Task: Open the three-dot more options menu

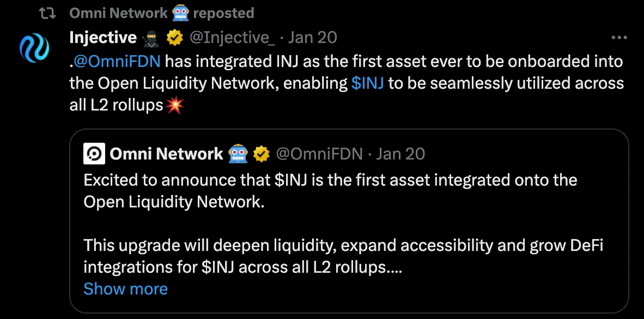Action: click(619, 38)
